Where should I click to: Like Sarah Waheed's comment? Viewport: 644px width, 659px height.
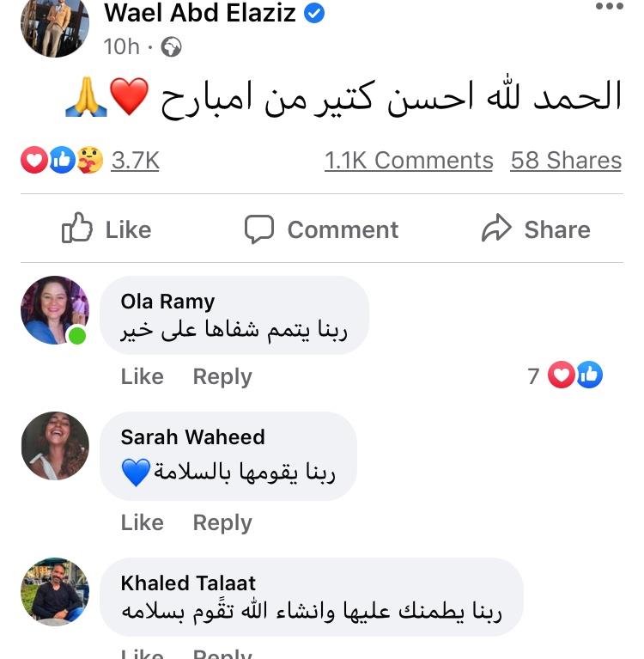(x=142, y=522)
